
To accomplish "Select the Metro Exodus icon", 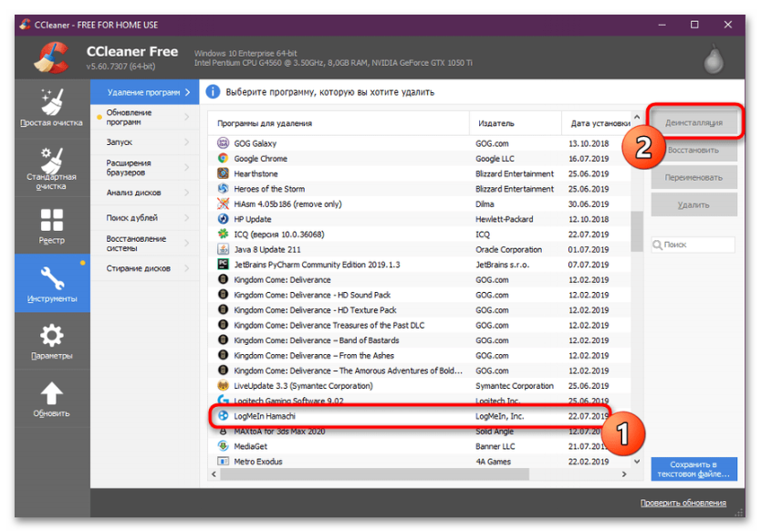I will pos(223,461).
